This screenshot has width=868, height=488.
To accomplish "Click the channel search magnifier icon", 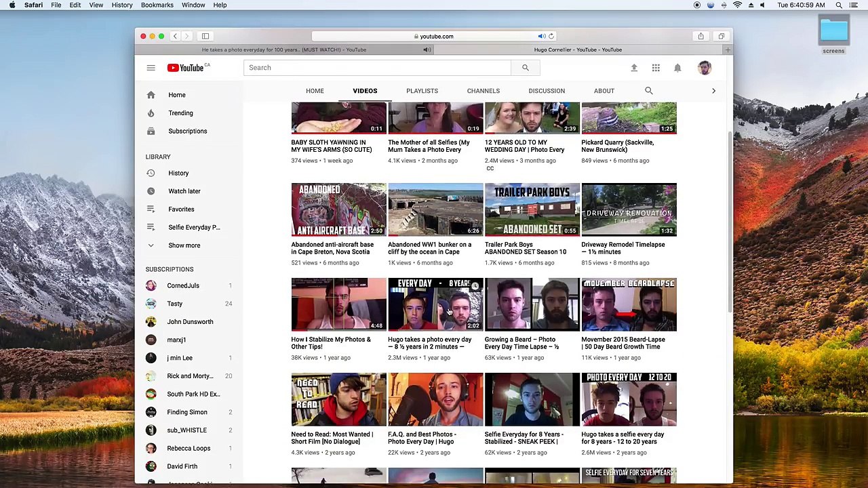I will [649, 91].
